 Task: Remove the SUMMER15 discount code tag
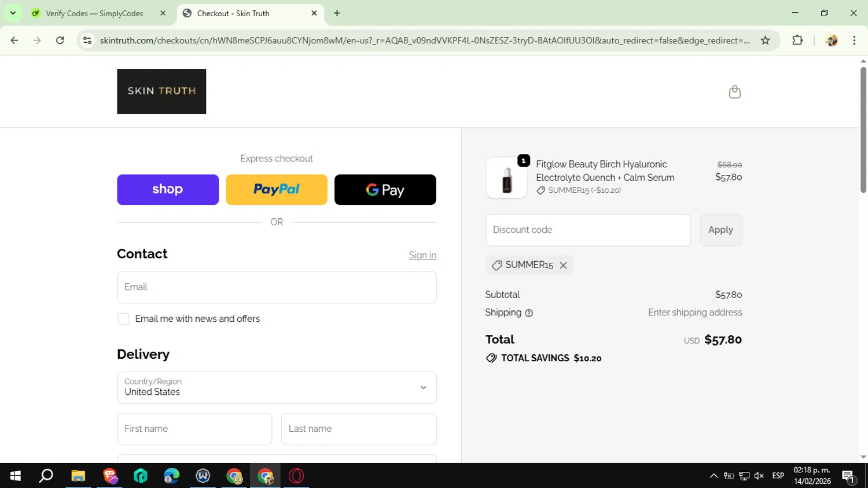pos(563,265)
